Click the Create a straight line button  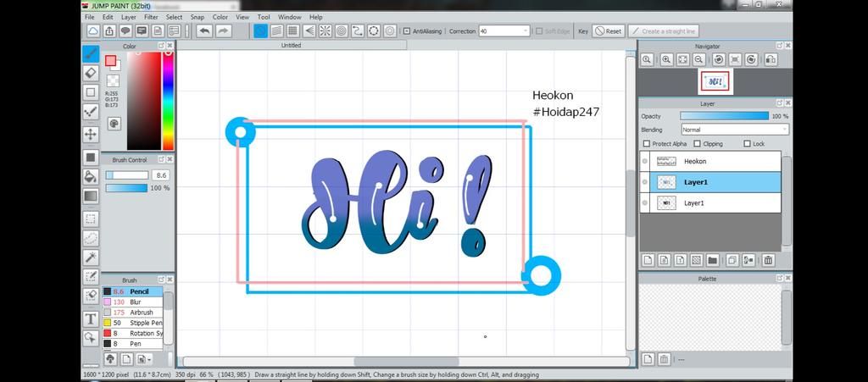coord(663,31)
